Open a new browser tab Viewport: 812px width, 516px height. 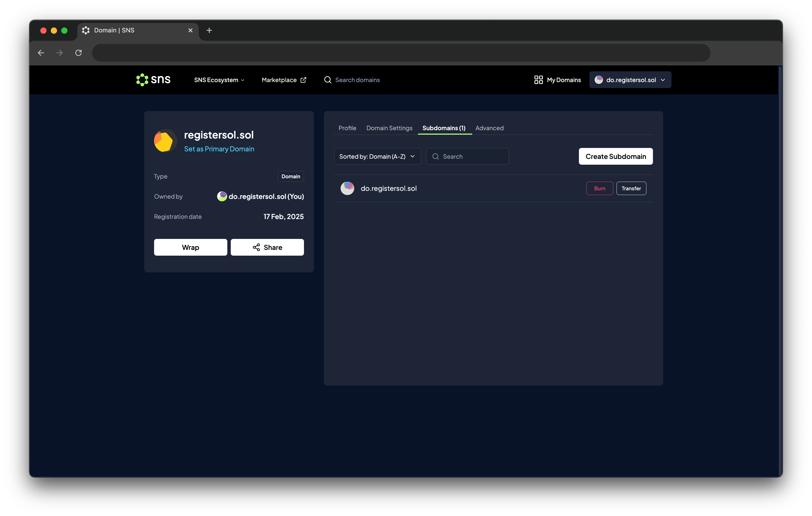pyautogui.click(x=209, y=30)
